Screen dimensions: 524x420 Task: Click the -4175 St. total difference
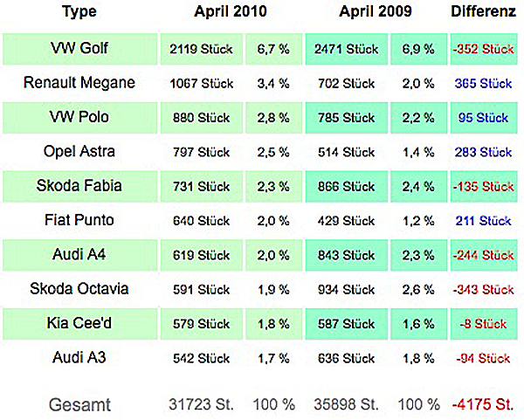(483, 404)
